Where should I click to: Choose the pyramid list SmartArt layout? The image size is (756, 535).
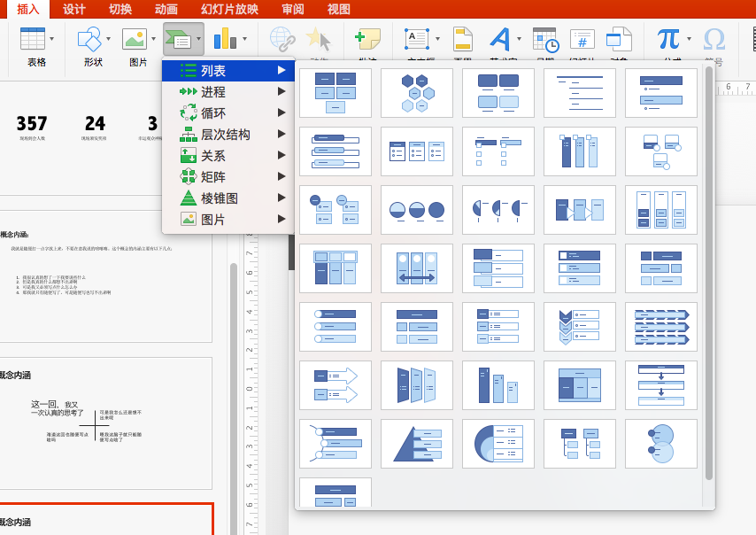(417, 444)
